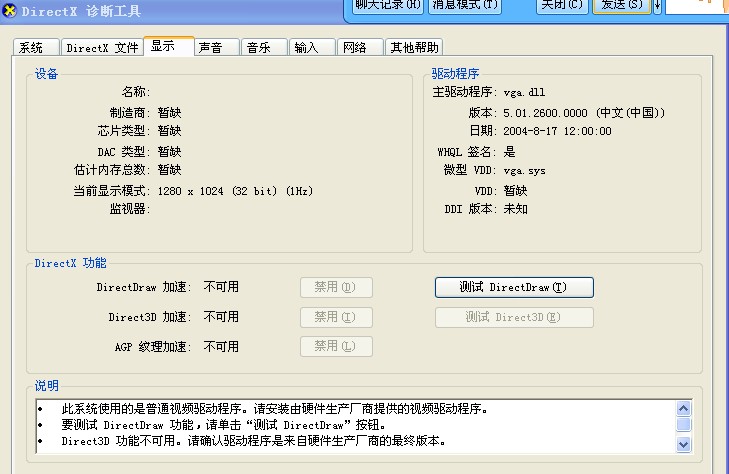Click 禁用 (I) next to Direct3D 加速
This screenshot has width=729, height=474.
point(336,317)
